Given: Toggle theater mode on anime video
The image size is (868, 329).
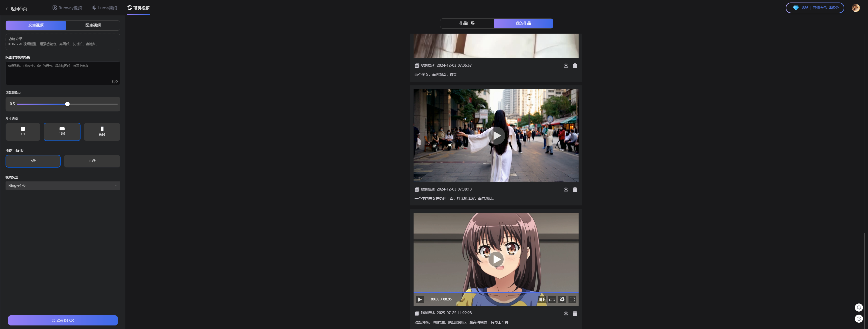Looking at the screenshot, I should pos(552,299).
